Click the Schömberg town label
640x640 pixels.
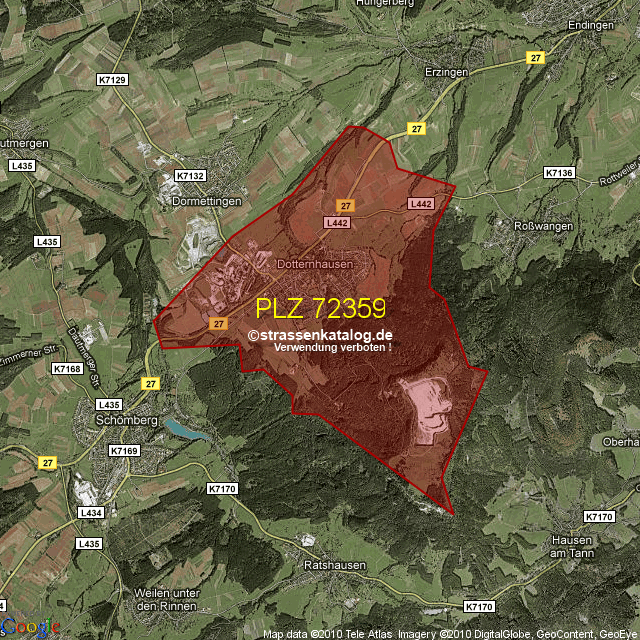tap(127, 420)
